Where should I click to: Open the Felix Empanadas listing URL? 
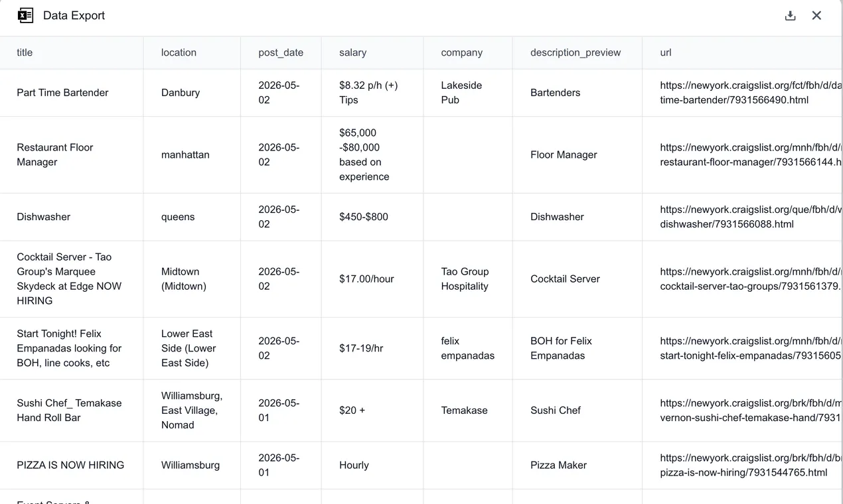(x=751, y=348)
